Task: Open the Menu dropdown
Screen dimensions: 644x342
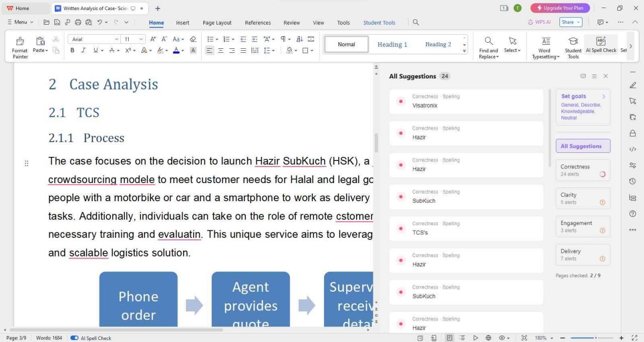Action: tap(20, 22)
